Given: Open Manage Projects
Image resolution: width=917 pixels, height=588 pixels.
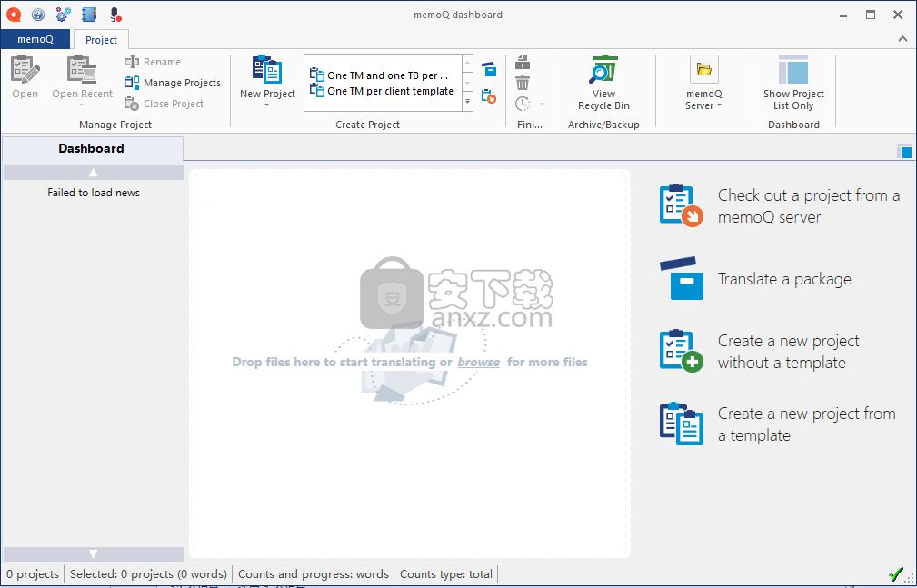Looking at the screenshot, I should [x=173, y=83].
